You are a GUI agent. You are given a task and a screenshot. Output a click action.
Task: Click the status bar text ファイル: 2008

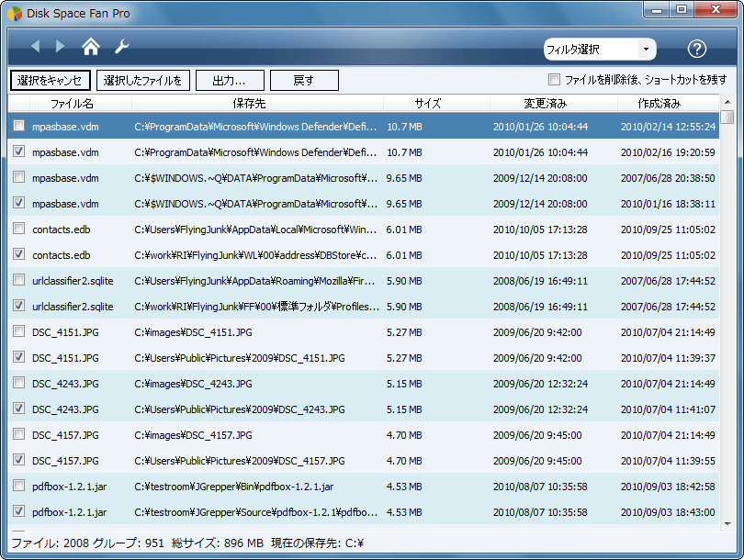(50, 543)
